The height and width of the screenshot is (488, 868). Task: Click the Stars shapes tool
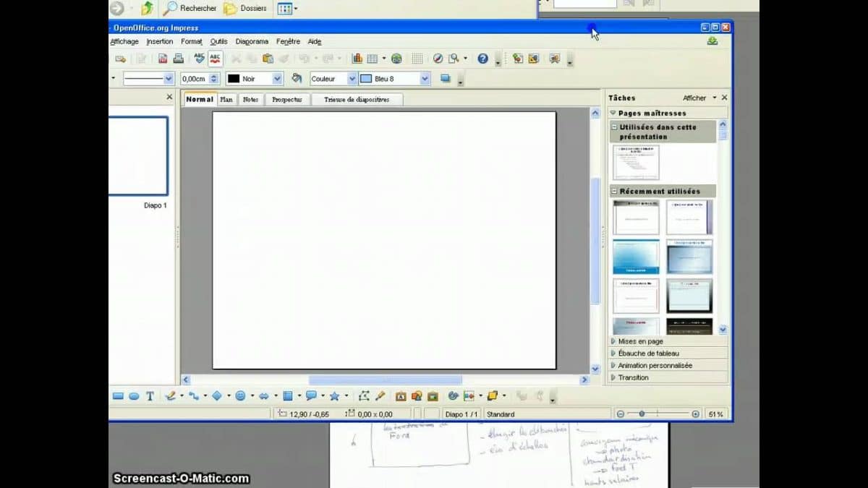[334, 395]
